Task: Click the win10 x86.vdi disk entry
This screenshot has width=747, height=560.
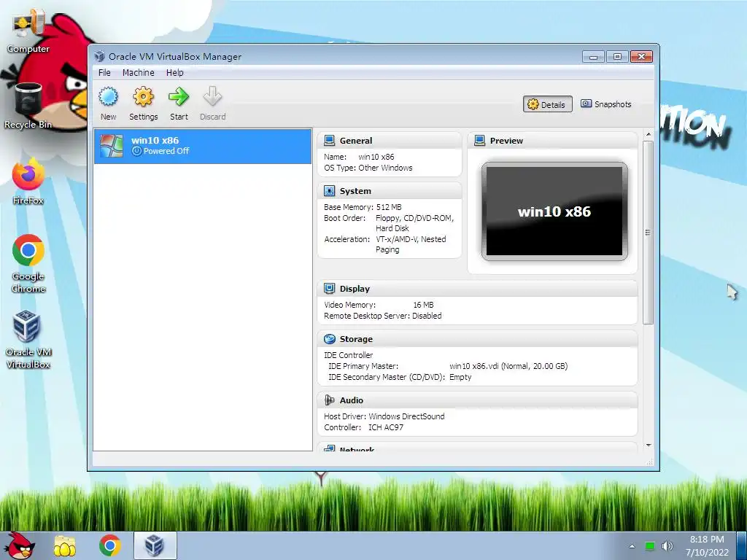Action: [508, 366]
